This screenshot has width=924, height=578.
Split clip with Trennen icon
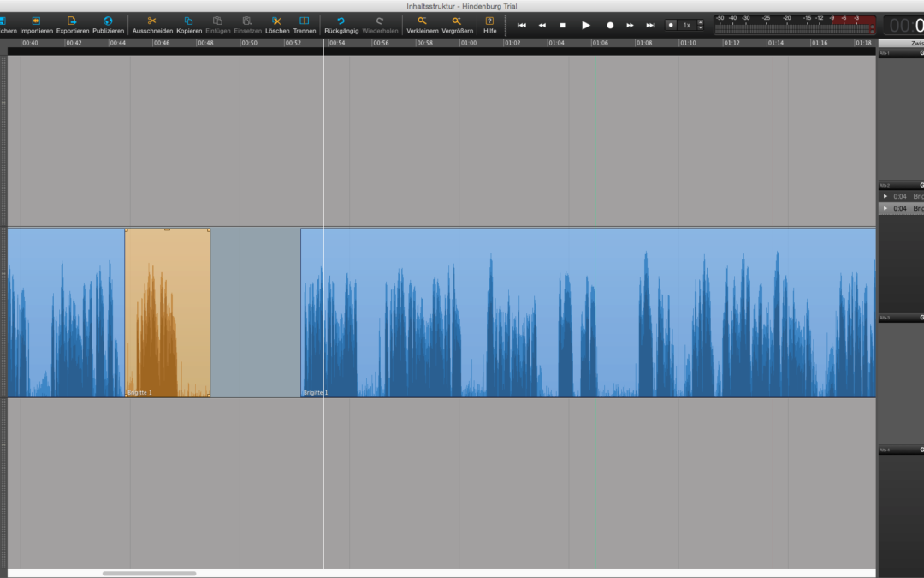pyautogui.click(x=304, y=21)
